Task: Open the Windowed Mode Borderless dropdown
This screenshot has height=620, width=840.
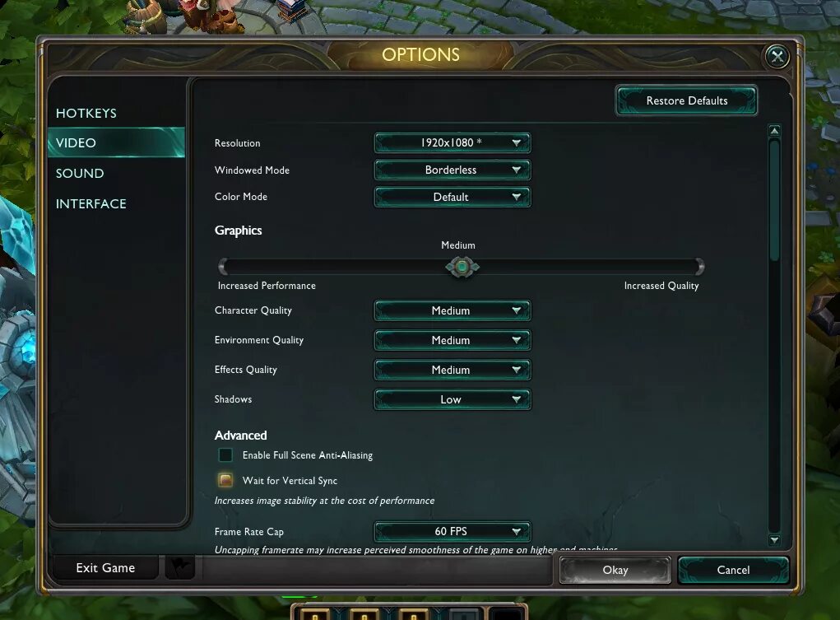Action: (x=452, y=170)
